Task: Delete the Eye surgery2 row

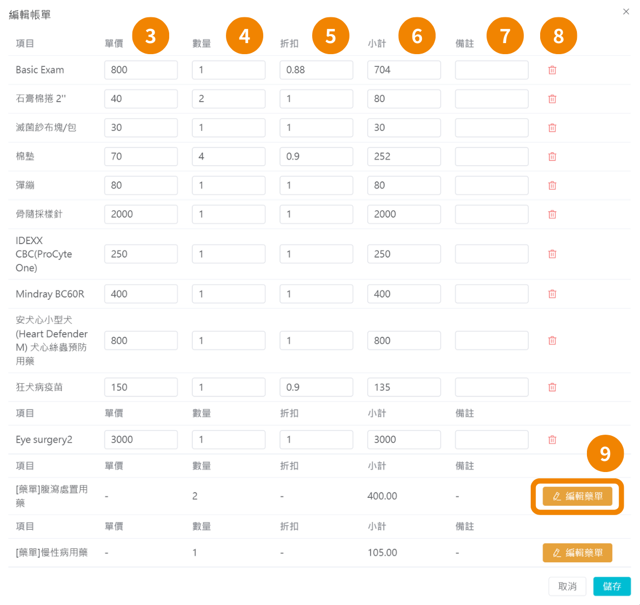Action: 552,440
